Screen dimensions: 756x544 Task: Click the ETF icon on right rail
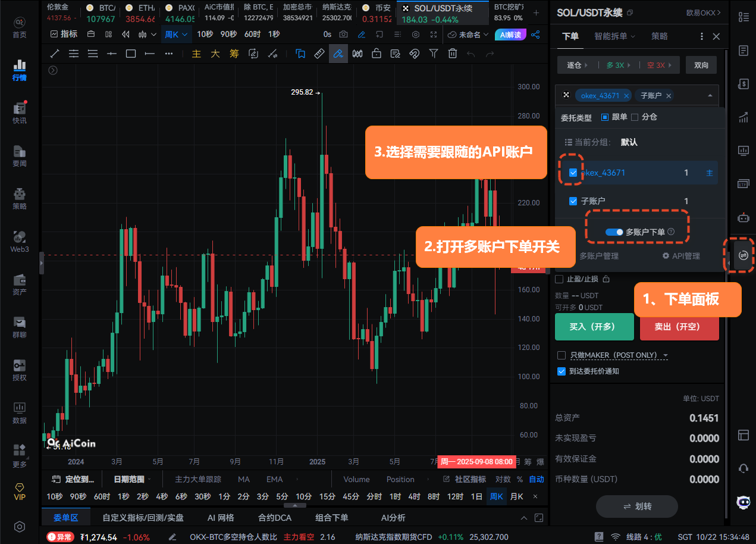tap(743, 183)
